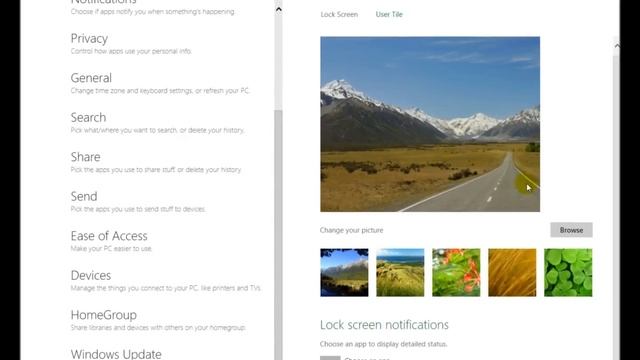Click the left pane scrollbar thumb

(278, 235)
